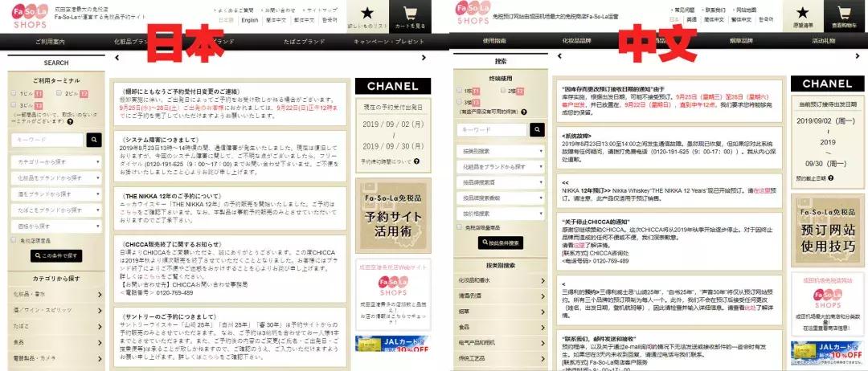The height and width of the screenshot is (371, 868).
Task: Open 网站地图 link on Chinese page
Action: [x=744, y=10]
